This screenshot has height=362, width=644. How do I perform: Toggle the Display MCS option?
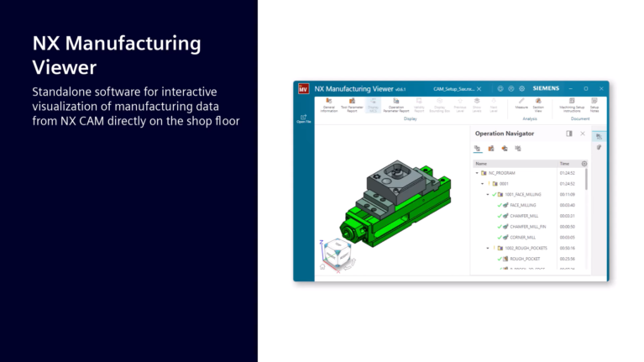click(374, 105)
